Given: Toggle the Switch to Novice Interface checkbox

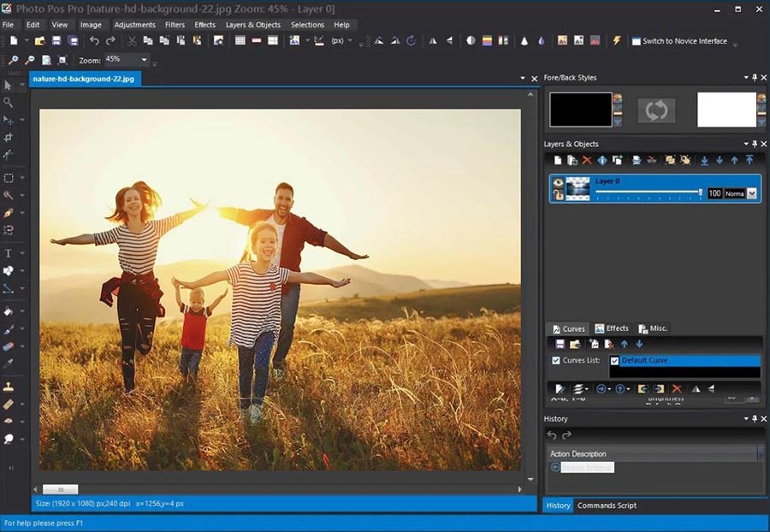Looking at the screenshot, I should point(636,41).
